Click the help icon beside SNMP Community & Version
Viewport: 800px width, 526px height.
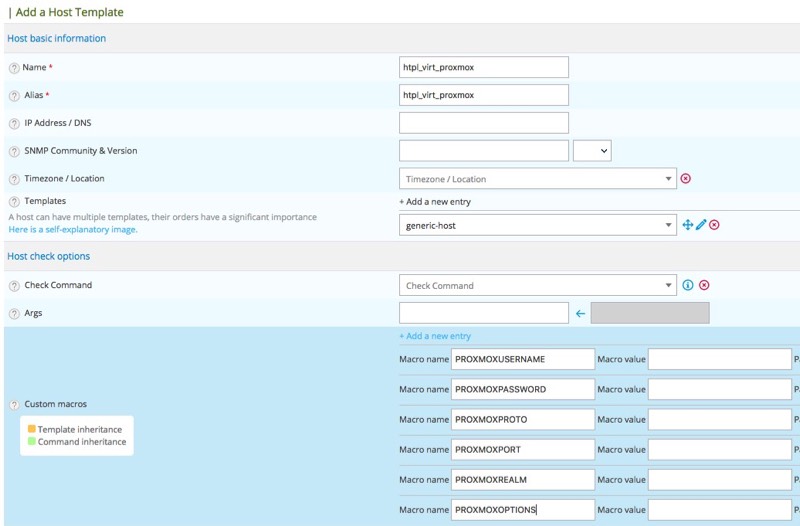click(x=14, y=152)
